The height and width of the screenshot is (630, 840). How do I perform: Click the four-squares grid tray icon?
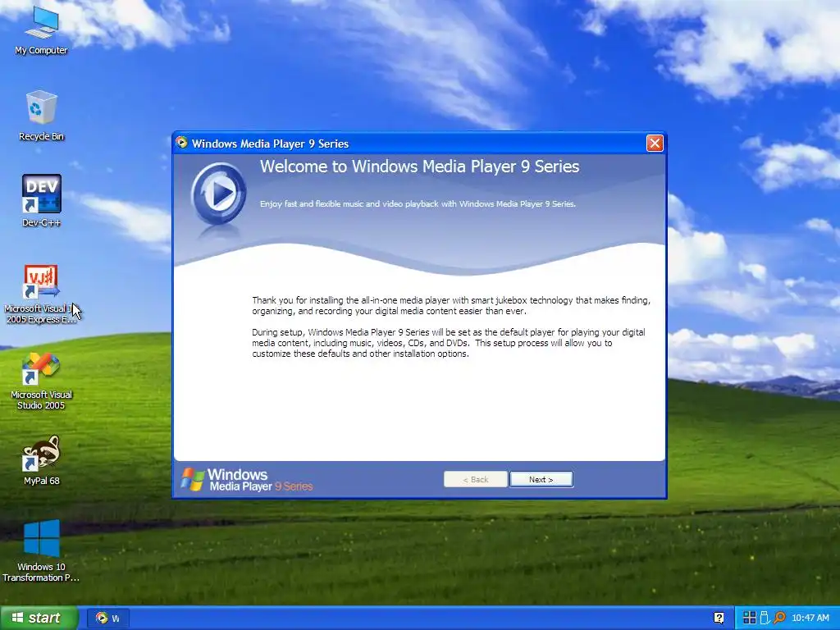click(x=750, y=618)
